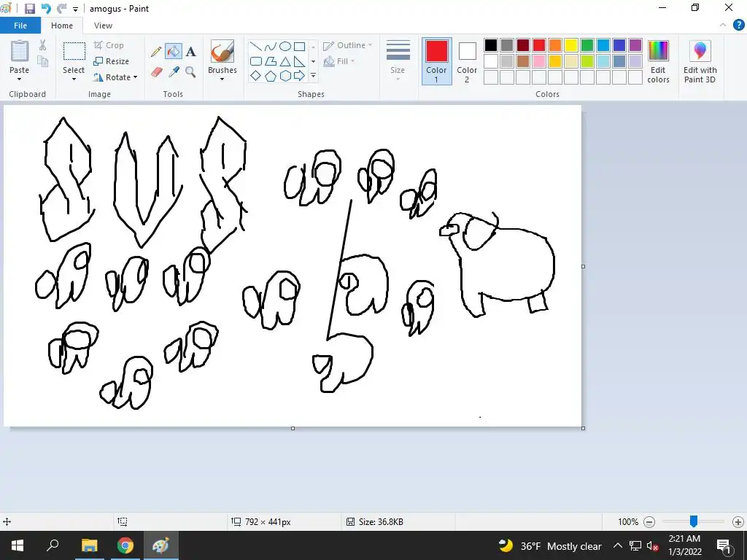Zoom out with the minus button

tap(649, 522)
